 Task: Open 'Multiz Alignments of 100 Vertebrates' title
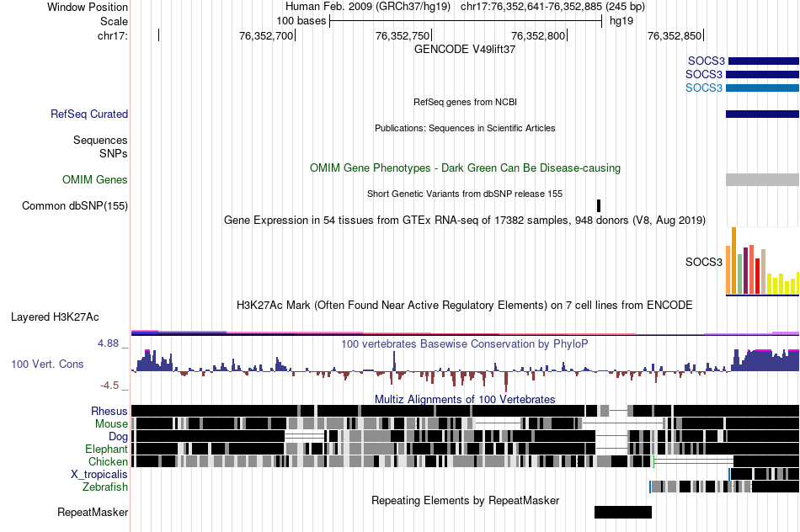coord(465,399)
